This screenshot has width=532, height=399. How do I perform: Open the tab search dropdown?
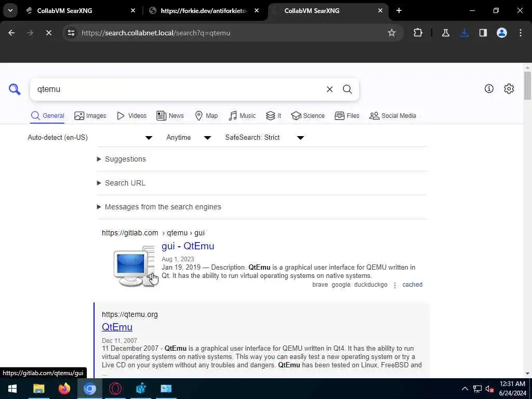[x=10, y=10]
